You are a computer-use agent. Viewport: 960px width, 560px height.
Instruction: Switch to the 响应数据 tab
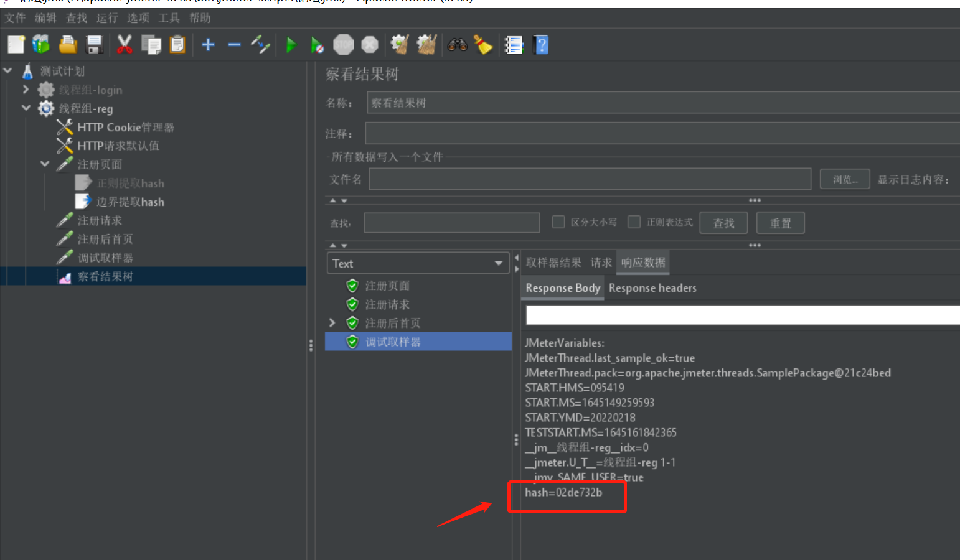[643, 263]
